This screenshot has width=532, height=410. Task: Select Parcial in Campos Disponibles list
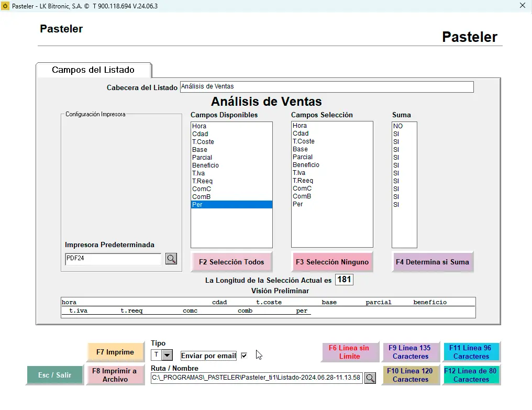click(231, 157)
